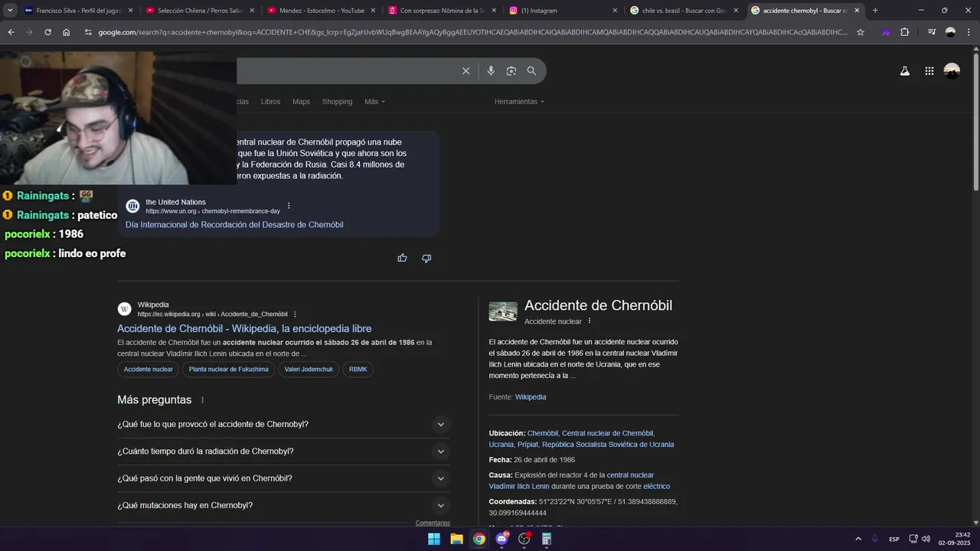Open OBS Studio from the taskbar
Image resolution: width=980 pixels, height=551 pixels.
pos(524,539)
